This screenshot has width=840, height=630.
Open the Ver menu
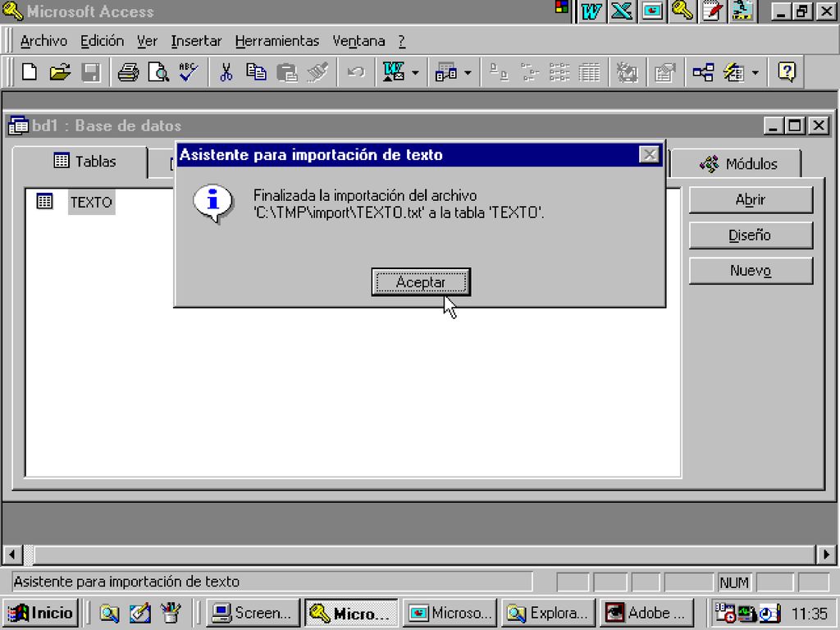147,41
